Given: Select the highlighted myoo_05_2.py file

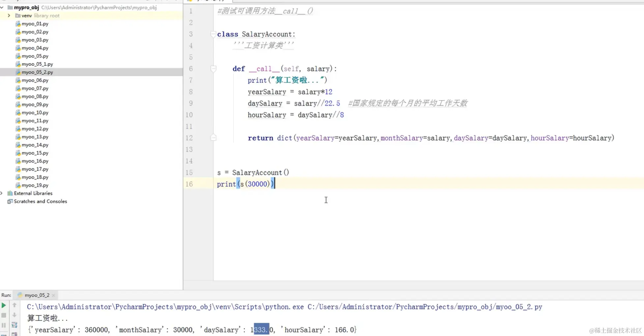Looking at the screenshot, I should [x=37, y=72].
